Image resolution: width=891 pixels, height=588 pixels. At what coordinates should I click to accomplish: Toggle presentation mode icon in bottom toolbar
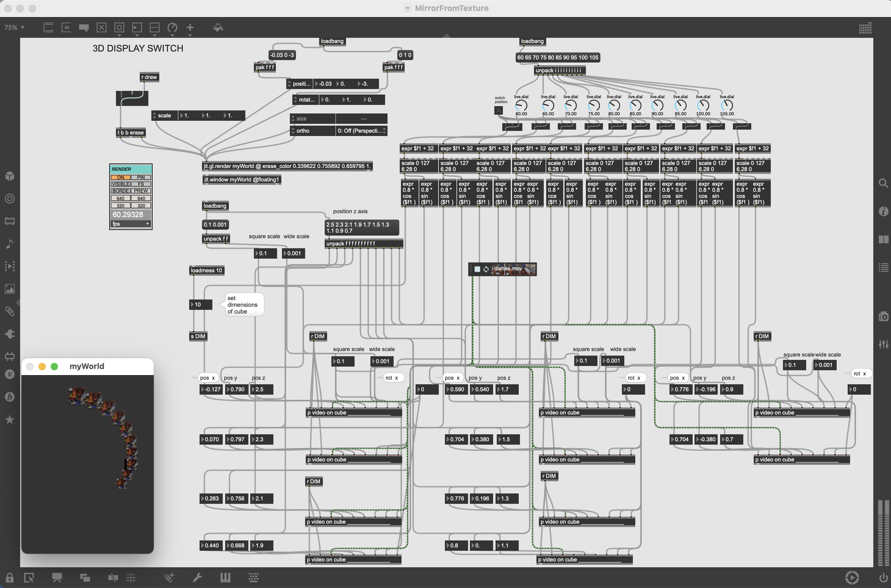coord(57,578)
